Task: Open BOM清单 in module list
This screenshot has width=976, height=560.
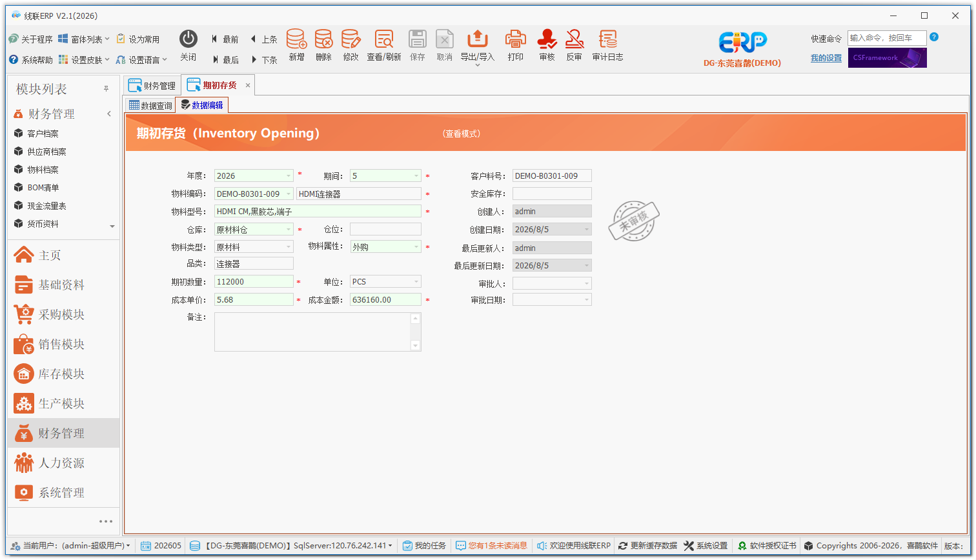Action: (43, 188)
